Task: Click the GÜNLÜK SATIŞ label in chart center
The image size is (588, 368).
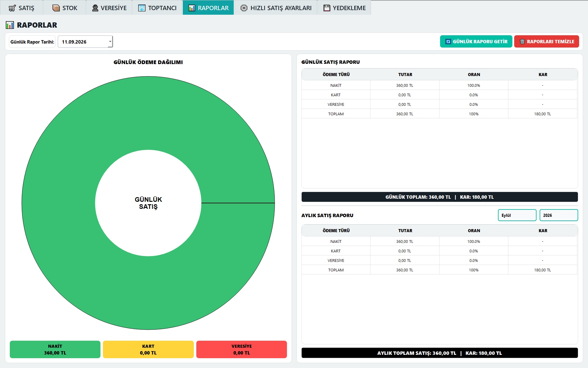Action: coord(148,203)
